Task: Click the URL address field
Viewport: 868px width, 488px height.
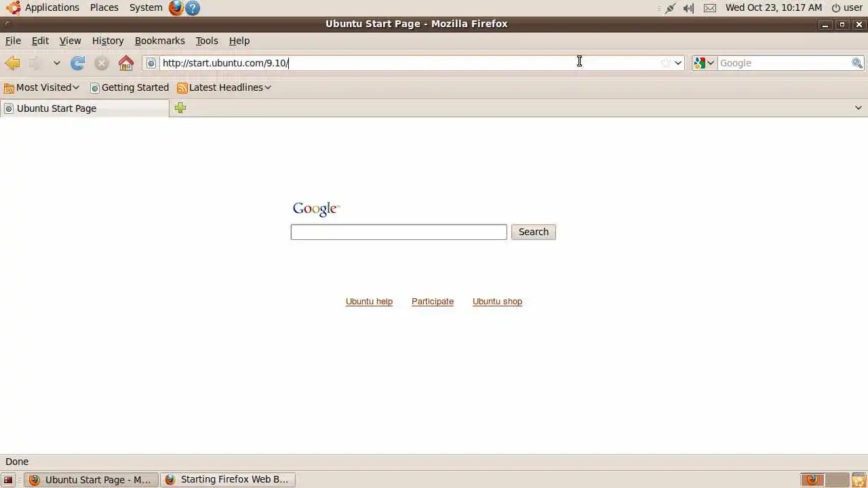Action: pos(410,63)
